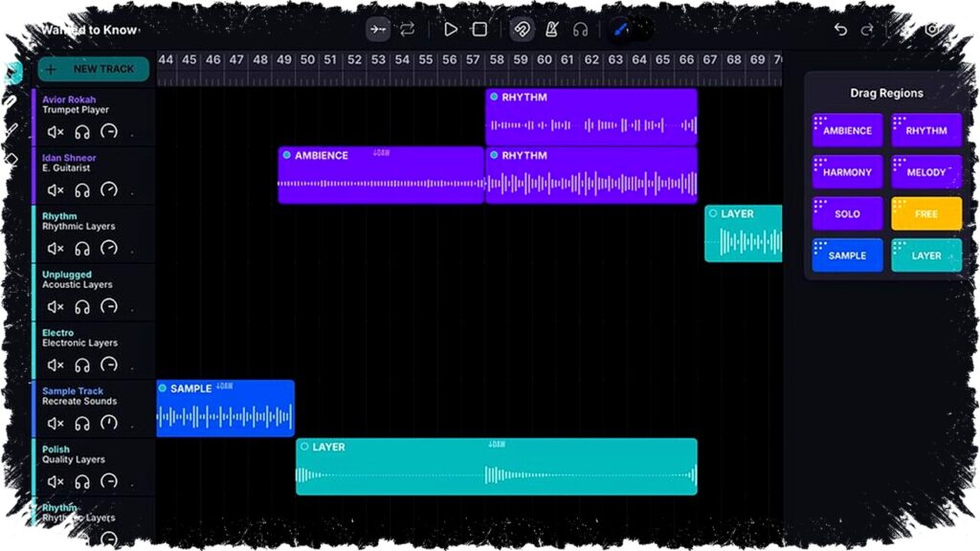Click the Electro track name label
Viewport: 980px width, 551px height.
pos(57,333)
